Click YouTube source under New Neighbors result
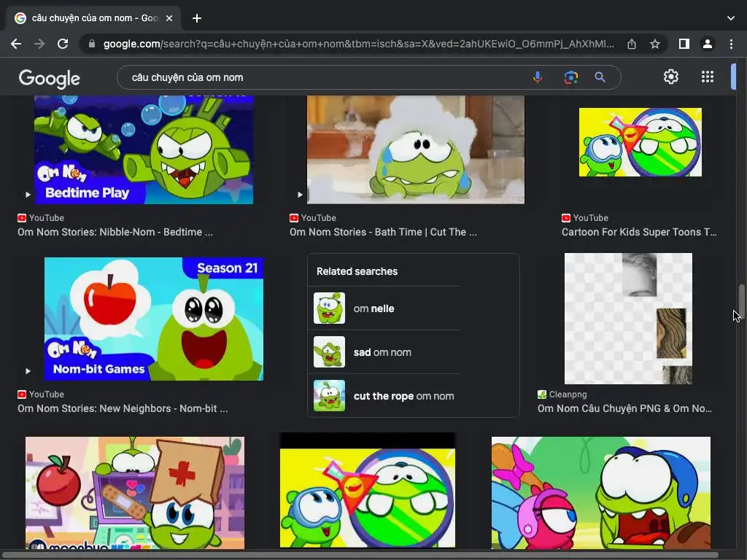Screen dimensions: 747x560 (x=41, y=394)
